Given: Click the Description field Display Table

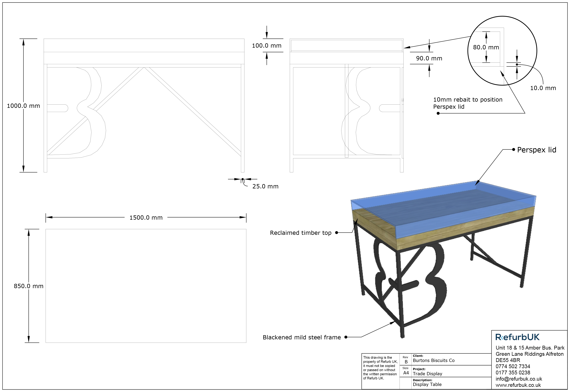Looking at the screenshot, I should pyautogui.click(x=427, y=384).
